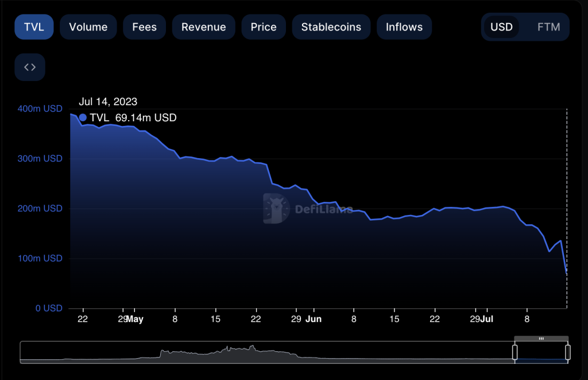588x380 pixels.
Task: Click the dotted grab bar above the brush
Action: click(x=540, y=339)
